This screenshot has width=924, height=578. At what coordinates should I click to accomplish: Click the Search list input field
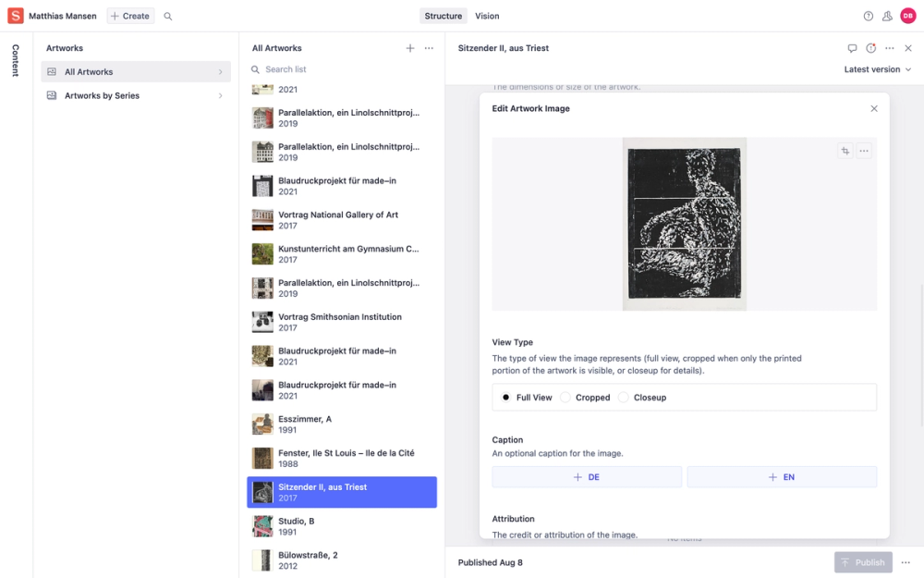[342, 69]
